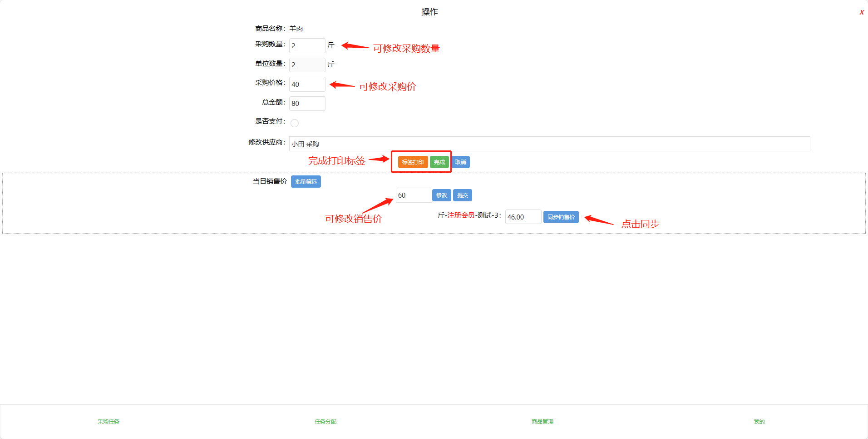Open 批量筛选 batch filter

point(306,182)
